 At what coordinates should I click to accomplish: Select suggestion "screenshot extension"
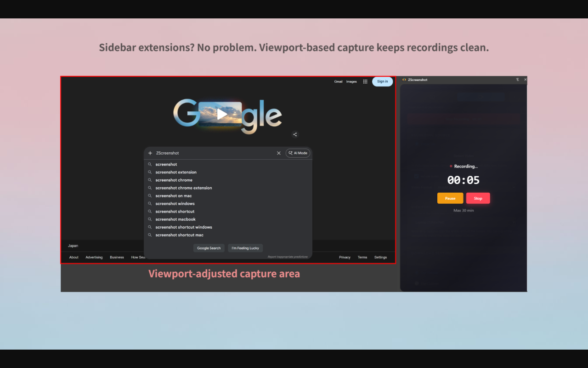click(x=228, y=172)
